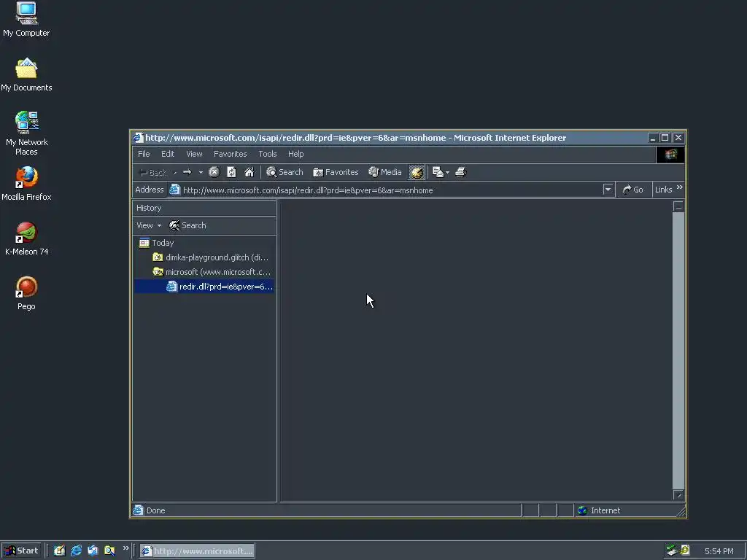Image resolution: width=747 pixels, height=560 pixels.
Task: Open the File menu
Action: pyautogui.click(x=144, y=154)
